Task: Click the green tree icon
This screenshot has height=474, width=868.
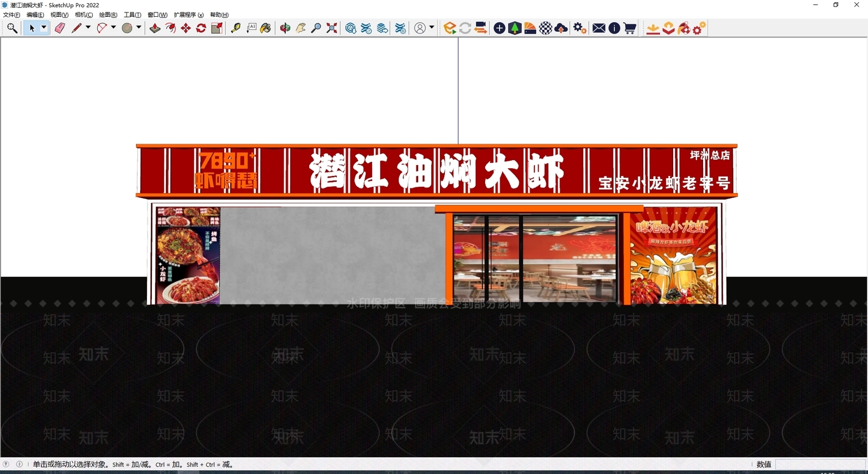Action: point(515,28)
